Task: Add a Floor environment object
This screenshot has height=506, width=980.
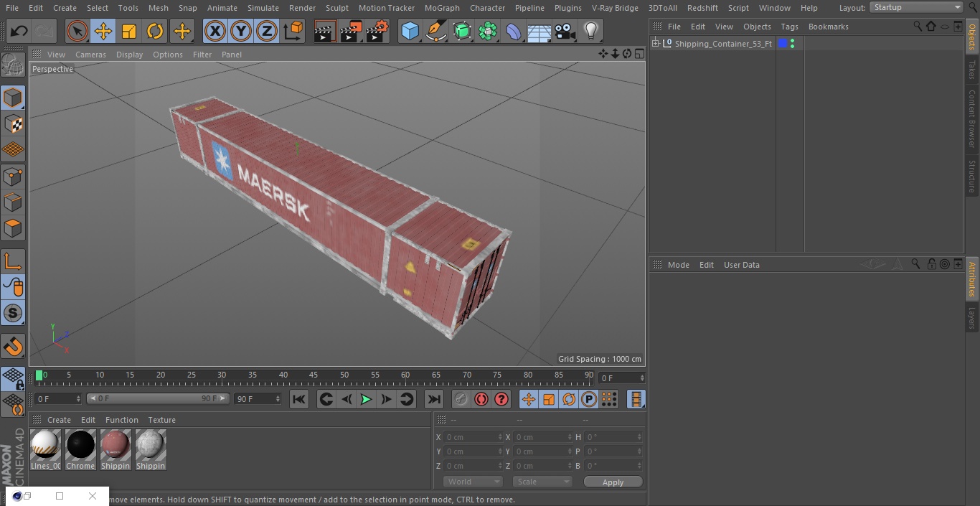Action: coord(540,31)
